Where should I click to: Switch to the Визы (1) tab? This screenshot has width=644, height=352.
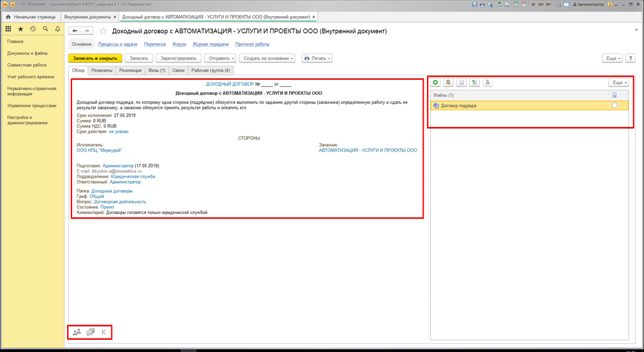157,70
